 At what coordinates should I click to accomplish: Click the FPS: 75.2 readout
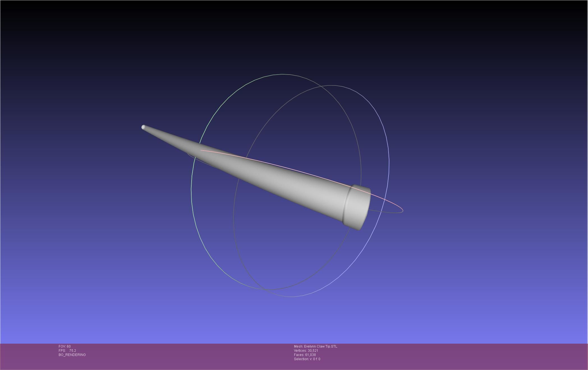coord(67,351)
